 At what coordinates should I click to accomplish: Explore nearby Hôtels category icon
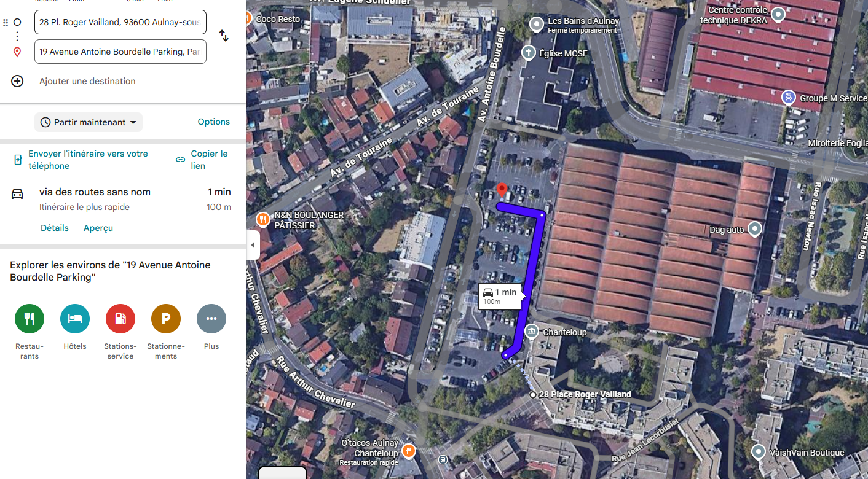[75, 319]
